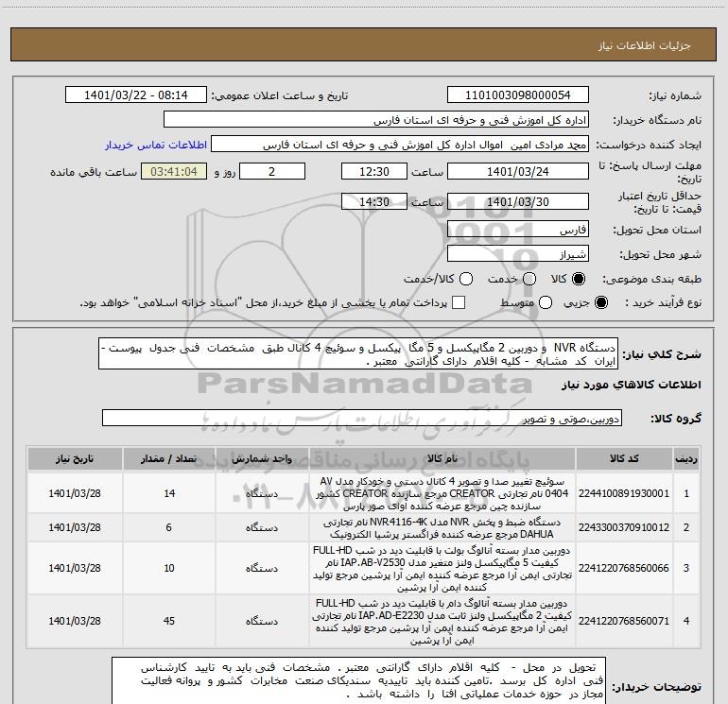Click quantity 6 in row 2

tap(169, 527)
